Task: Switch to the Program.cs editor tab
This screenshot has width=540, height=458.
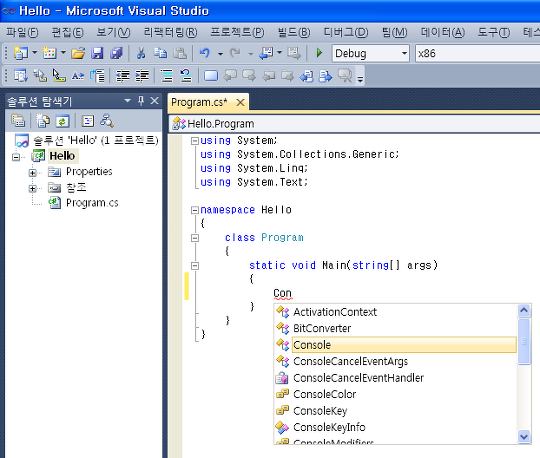Action: 199,102
